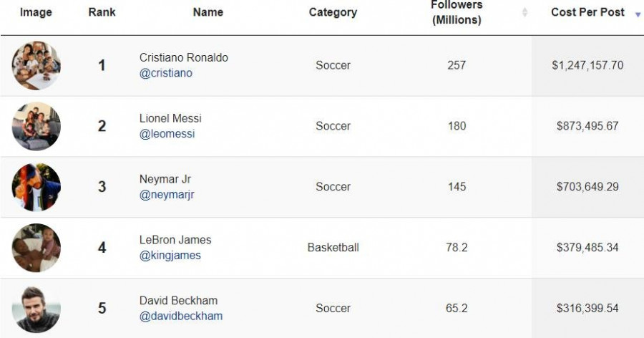Click the Cost Per Post header text
The width and height of the screenshot is (644, 338).
pos(587,12)
